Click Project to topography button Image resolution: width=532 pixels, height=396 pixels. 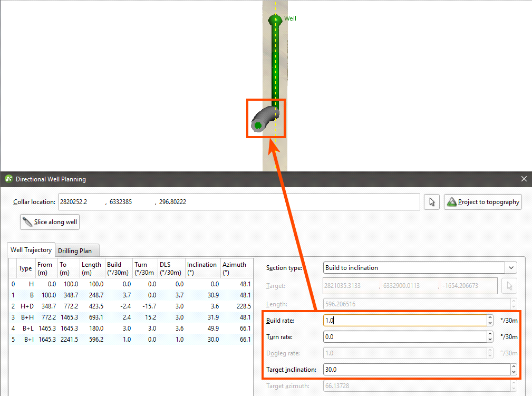483,202
